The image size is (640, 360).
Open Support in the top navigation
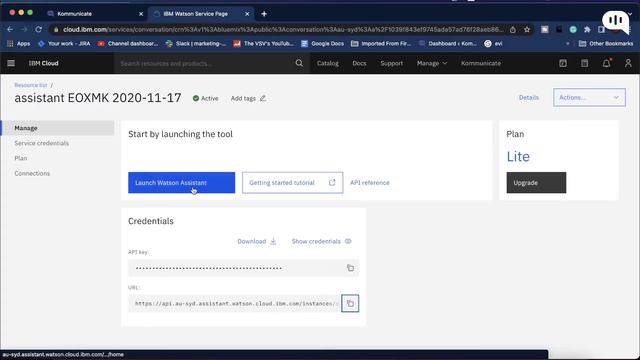(391, 63)
